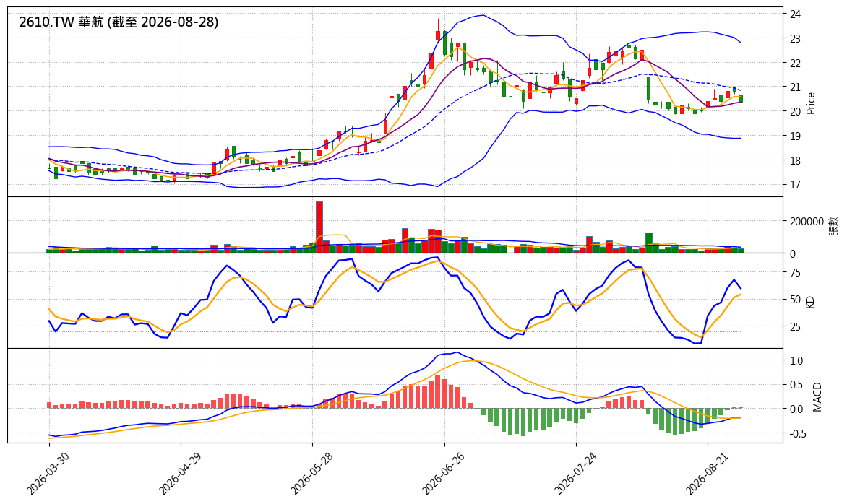Screen dimensions: 847x504
Task: Click the MACD axis label
Action: 817,396
